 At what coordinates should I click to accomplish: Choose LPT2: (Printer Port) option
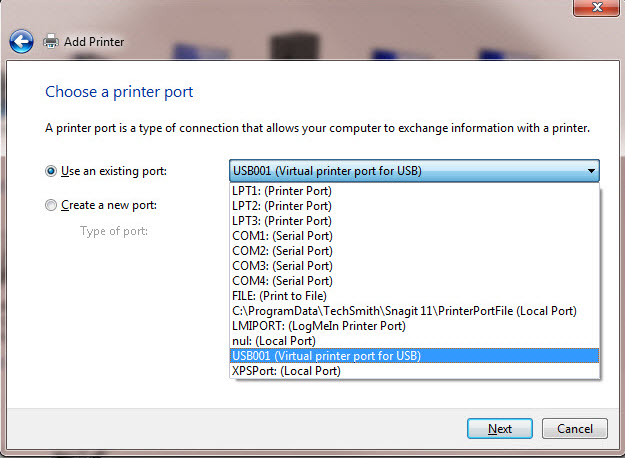pyautogui.click(x=415, y=206)
